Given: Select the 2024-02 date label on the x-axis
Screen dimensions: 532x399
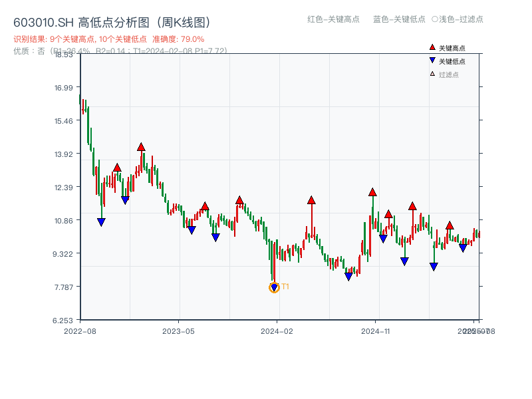Looking at the screenshot, I should [x=276, y=330].
